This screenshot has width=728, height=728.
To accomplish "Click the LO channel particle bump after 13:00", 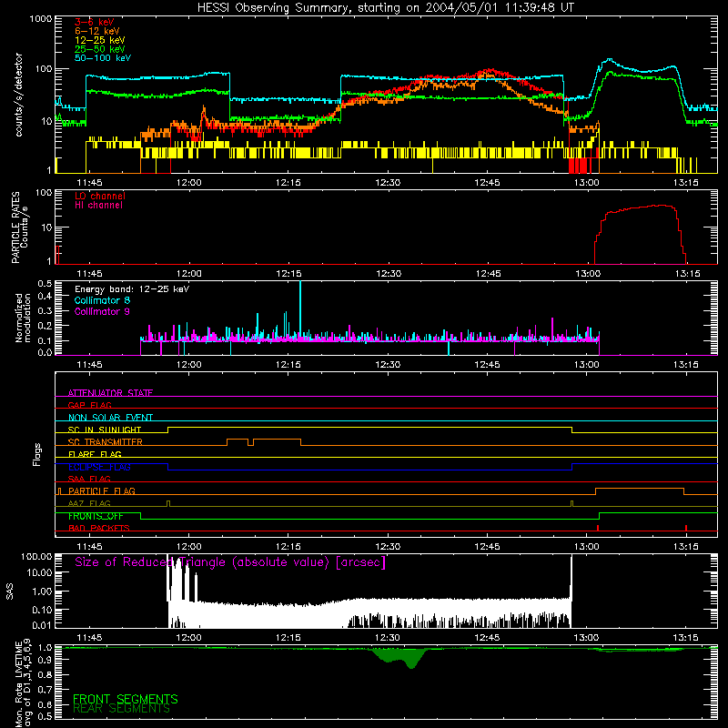I will coord(641,235).
